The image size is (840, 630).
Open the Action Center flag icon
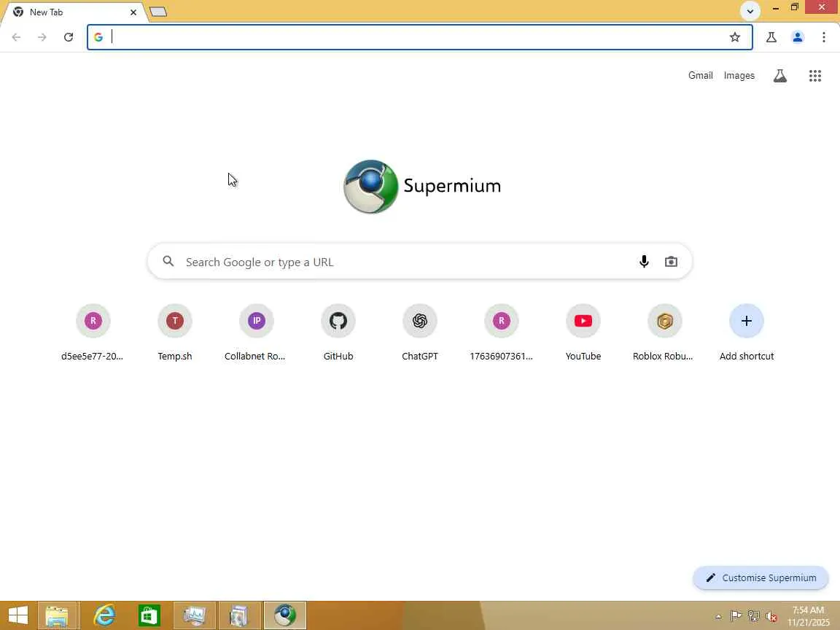pos(736,617)
